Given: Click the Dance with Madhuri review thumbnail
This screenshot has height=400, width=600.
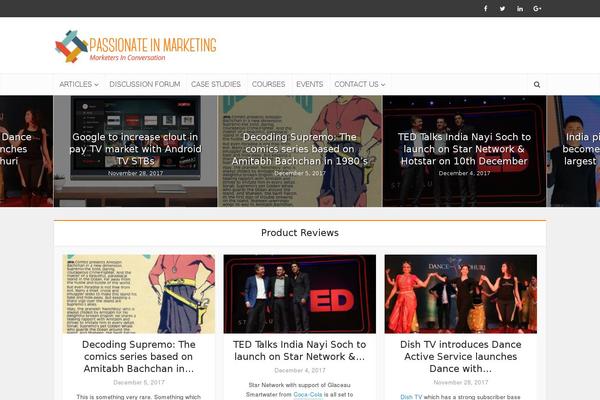Looking at the screenshot, I should click(x=461, y=294).
